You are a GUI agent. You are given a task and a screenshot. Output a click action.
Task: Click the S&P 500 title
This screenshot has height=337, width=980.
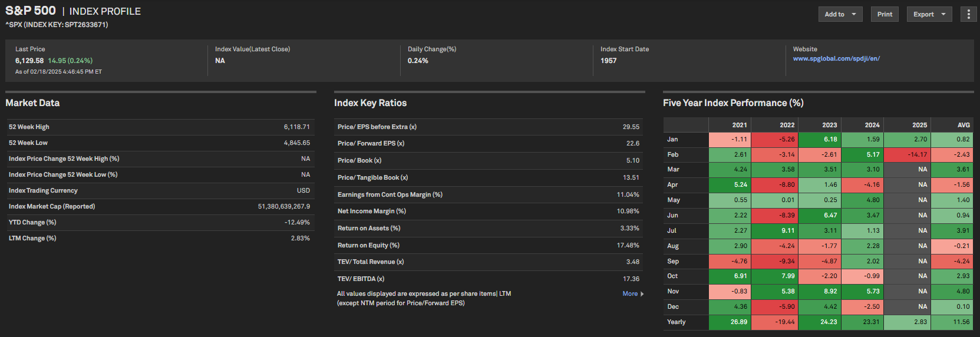point(31,11)
